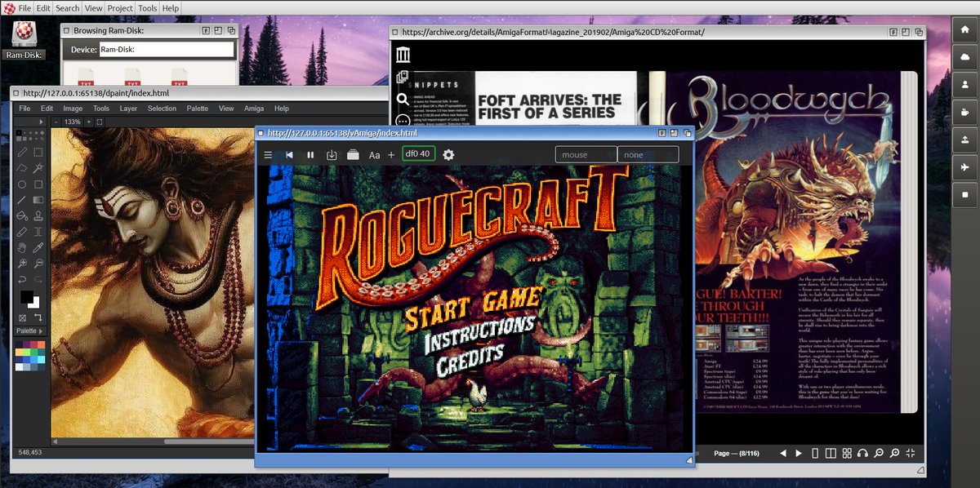Open vAmiga emulator settings gear

click(x=448, y=154)
